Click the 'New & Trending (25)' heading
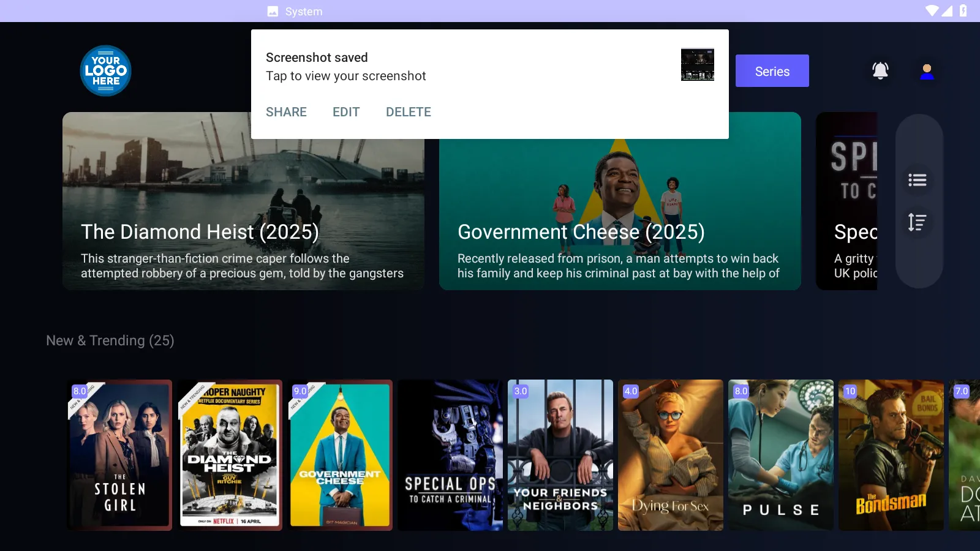The height and width of the screenshot is (551, 980). tap(110, 340)
